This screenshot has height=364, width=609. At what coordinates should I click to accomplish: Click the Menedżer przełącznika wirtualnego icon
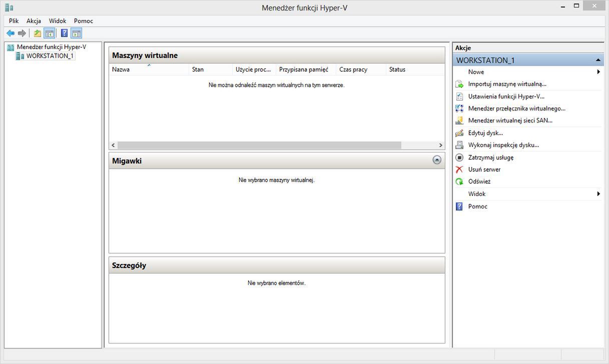(x=459, y=108)
